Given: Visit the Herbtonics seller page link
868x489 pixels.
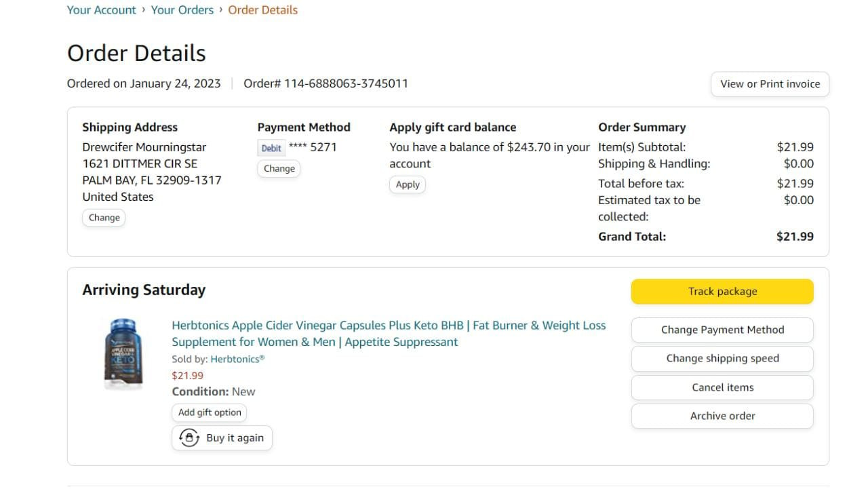Looking at the screenshot, I should pyautogui.click(x=237, y=359).
